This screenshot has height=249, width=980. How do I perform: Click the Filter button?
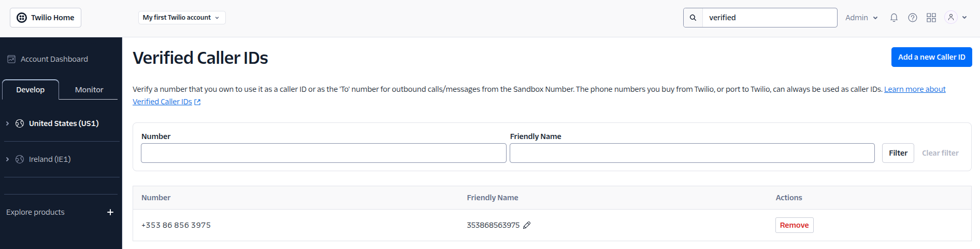[898, 153]
